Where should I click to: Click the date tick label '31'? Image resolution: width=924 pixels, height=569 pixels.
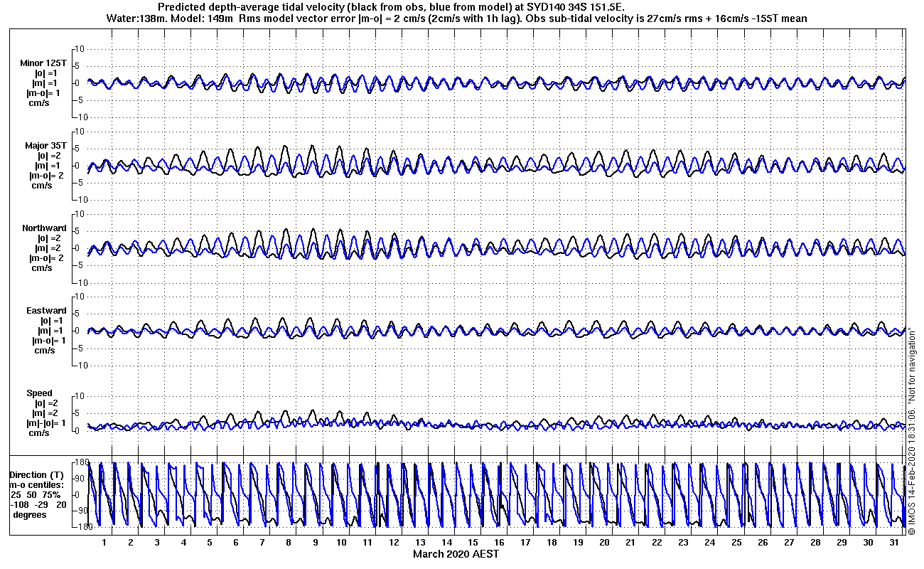(893, 542)
